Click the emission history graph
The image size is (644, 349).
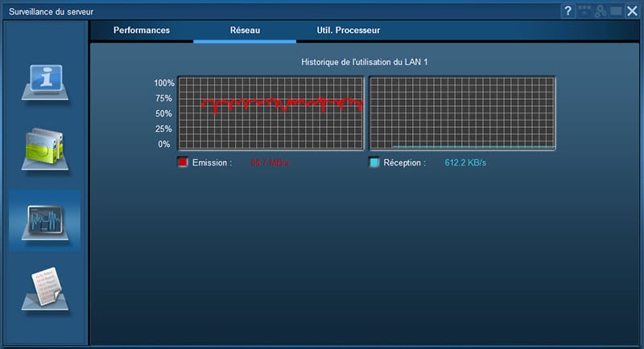point(270,113)
